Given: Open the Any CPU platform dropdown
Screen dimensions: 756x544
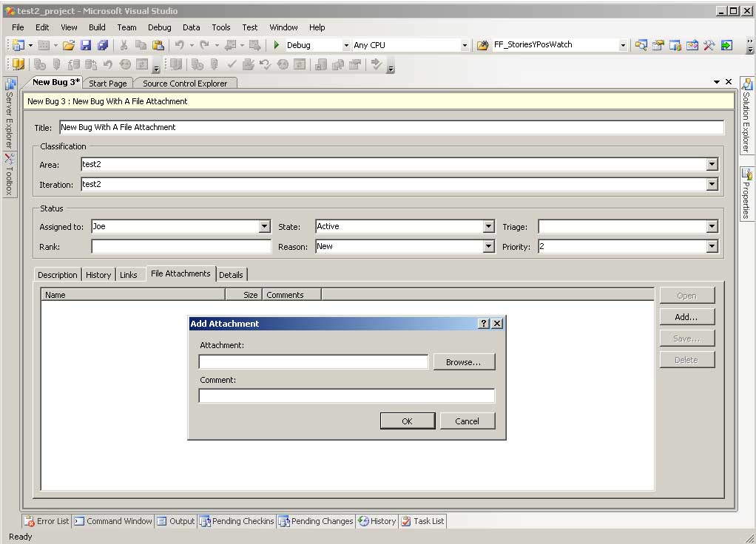Looking at the screenshot, I should pyautogui.click(x=465, y=45).
